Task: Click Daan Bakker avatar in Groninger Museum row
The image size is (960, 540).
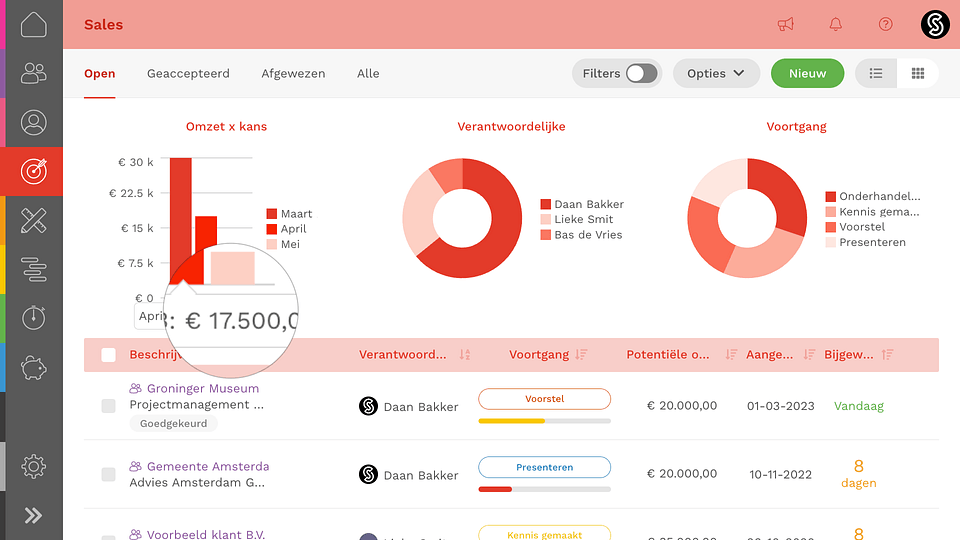Action: (x=369, y=406)
